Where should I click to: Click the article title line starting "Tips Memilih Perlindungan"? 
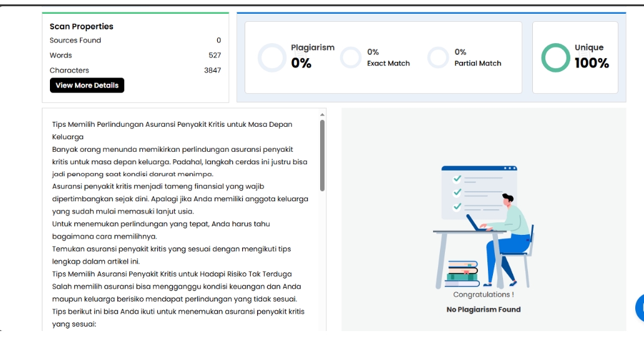[x=172, y=124]
